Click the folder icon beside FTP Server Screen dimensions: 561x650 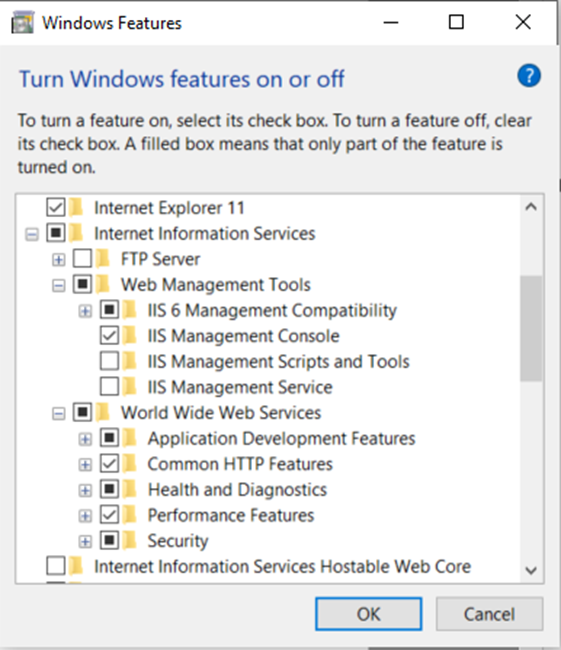102,259
